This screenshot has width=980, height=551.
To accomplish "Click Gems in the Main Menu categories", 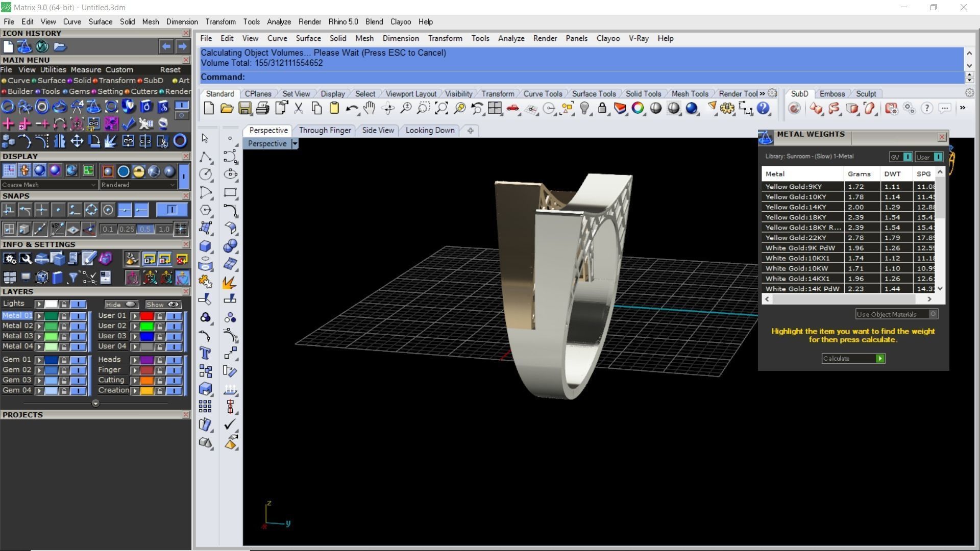I will (79, 91).
